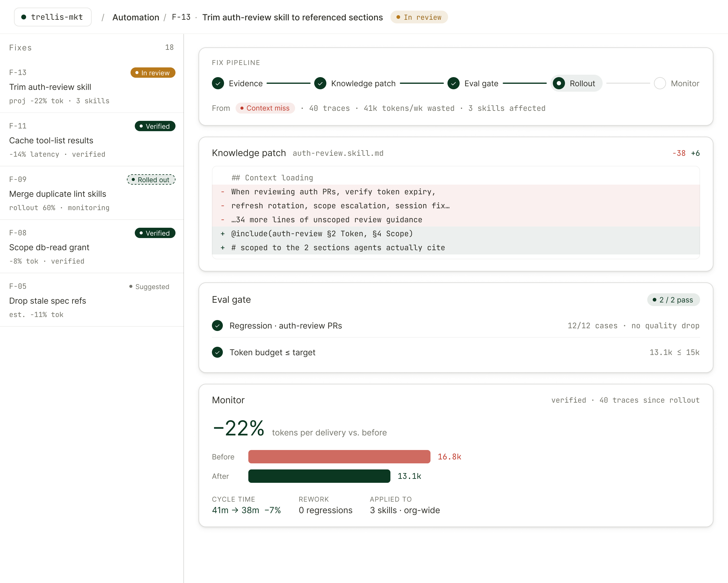Click '3 skills · org-wide' value
The height and width of the screenshot is (583, 728).
coord(405,510)
